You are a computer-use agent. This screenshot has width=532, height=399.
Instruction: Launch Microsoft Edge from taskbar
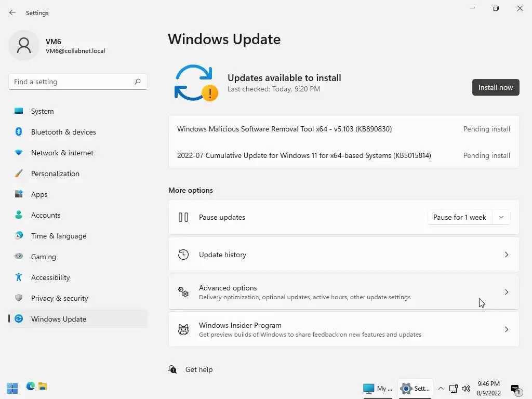coord(31,386)
